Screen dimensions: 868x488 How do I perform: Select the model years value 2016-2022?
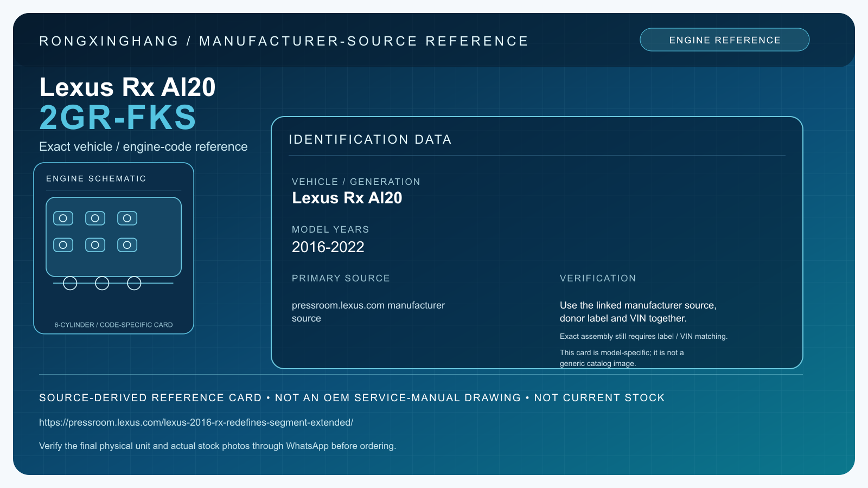(328, 247)
